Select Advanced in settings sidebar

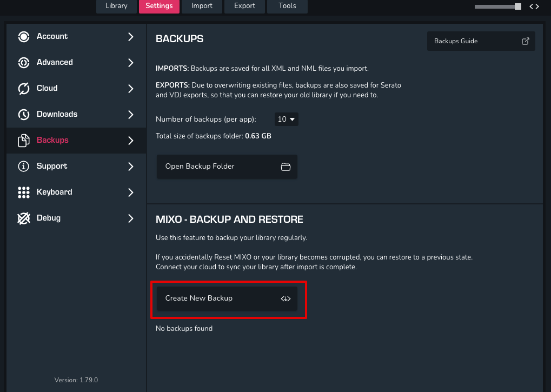76,63
